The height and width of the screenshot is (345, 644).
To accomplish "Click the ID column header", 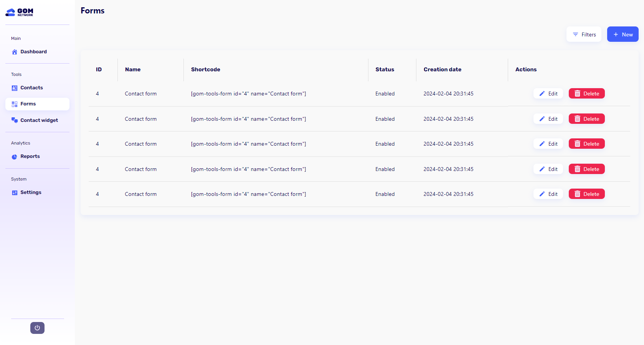I will tap(99, 69).
